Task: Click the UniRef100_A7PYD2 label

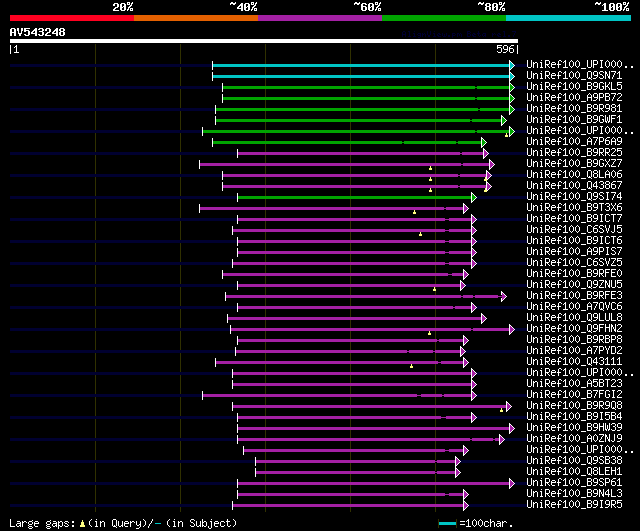Action: pyautogui.click(x=574, y=351)
